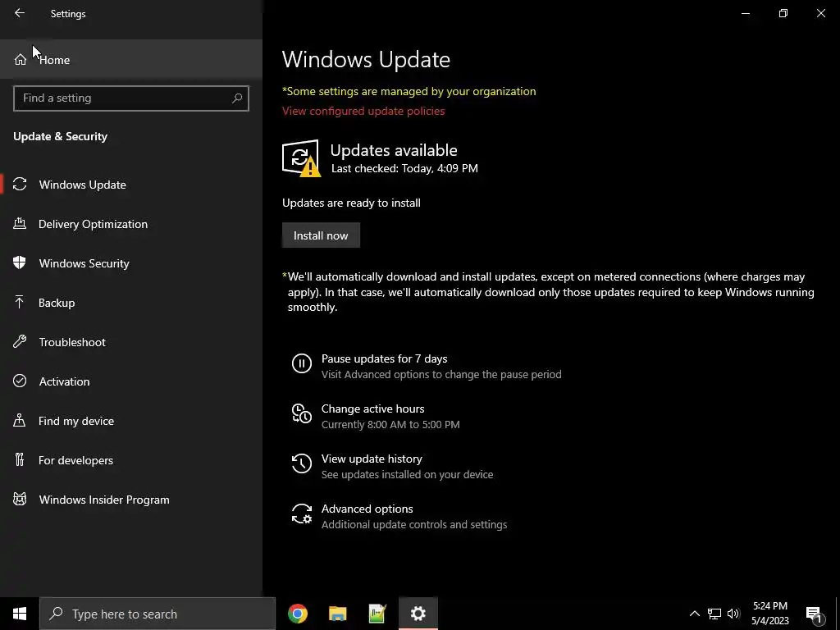Open File Explorer from taskbar
Viewport: 840px width, 630px height.
pyautogui.click(x=337, y=614)
